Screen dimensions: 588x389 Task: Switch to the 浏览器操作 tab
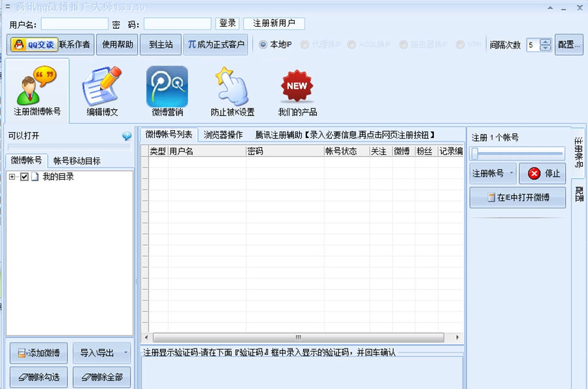click(223, 135)
